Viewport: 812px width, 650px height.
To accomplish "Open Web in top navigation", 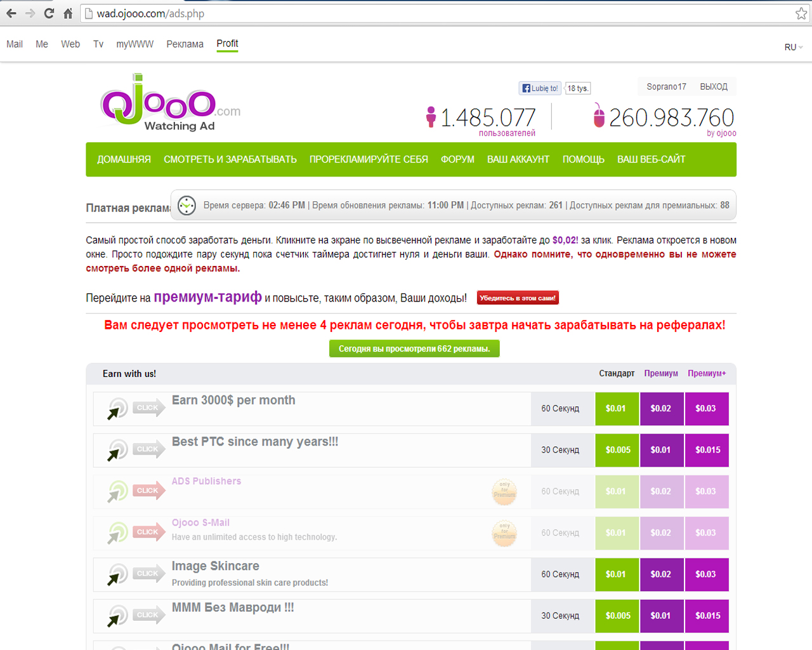I will point(70,44).
